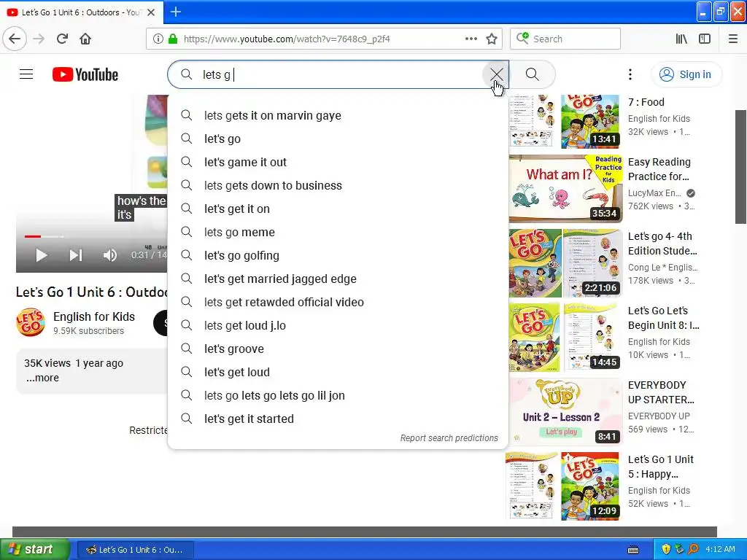Pick suggestion 'let's get loud'
The image size is (747, 560).
338,372
